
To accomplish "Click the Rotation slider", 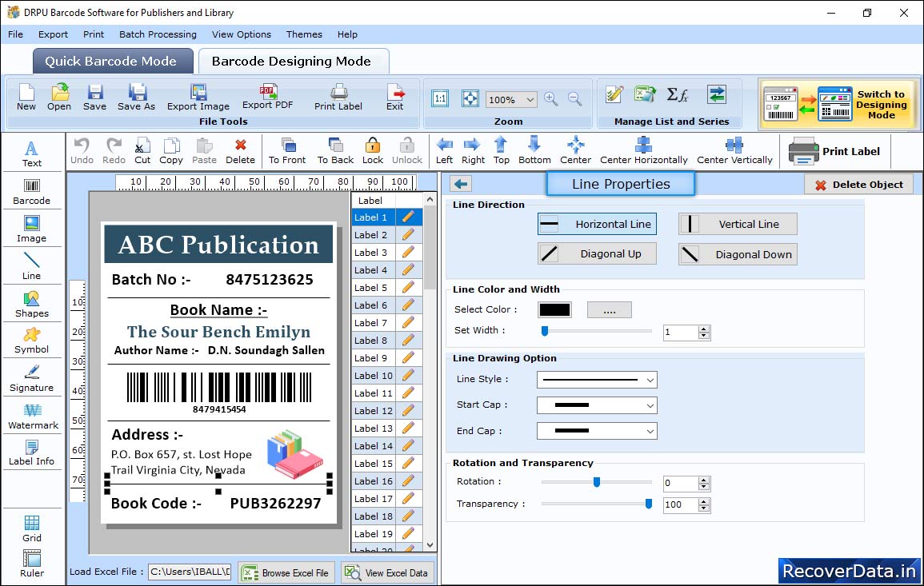I will point(596,482).
